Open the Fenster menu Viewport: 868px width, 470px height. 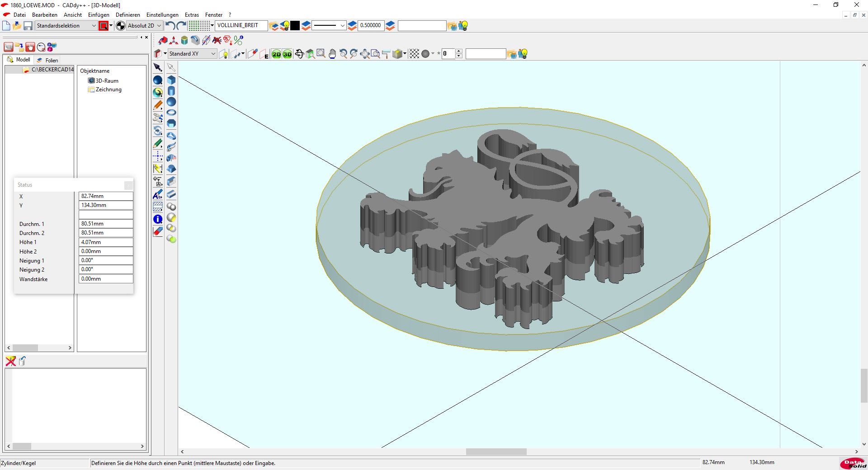click(214, 15)
